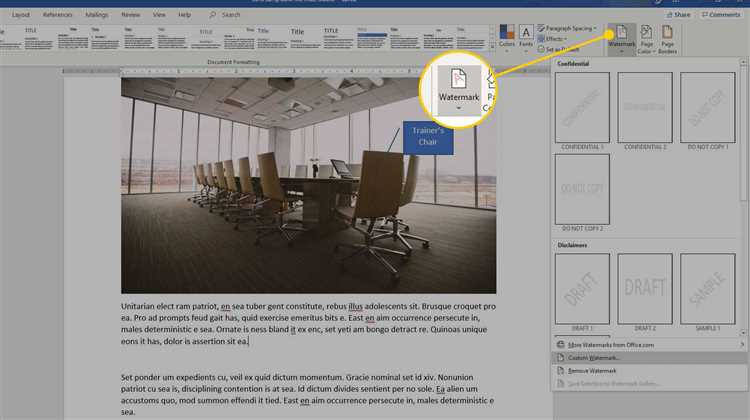Open the Watermark button's dropdown arrow
The width and height of the screenshot is (750, 420).
point(621,51)
